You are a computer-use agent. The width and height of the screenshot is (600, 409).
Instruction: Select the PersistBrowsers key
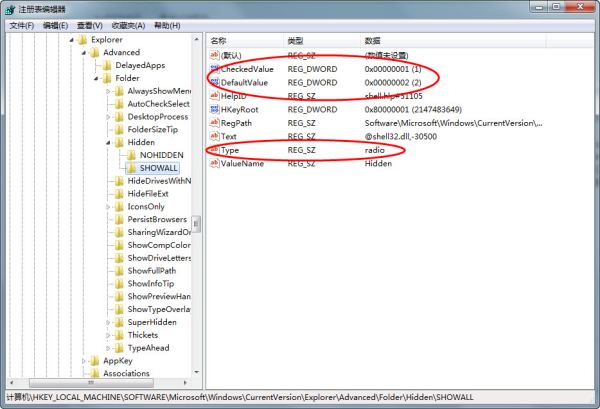[x=157, y=219]
